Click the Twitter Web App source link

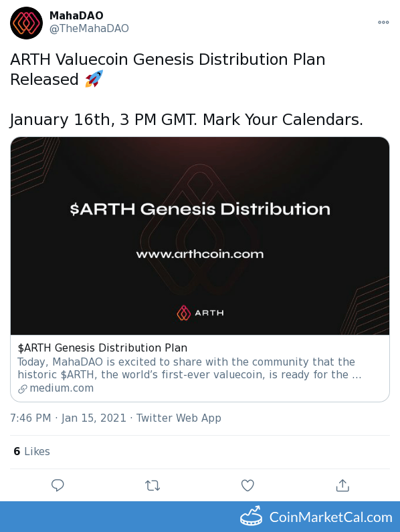click(179, 418)
